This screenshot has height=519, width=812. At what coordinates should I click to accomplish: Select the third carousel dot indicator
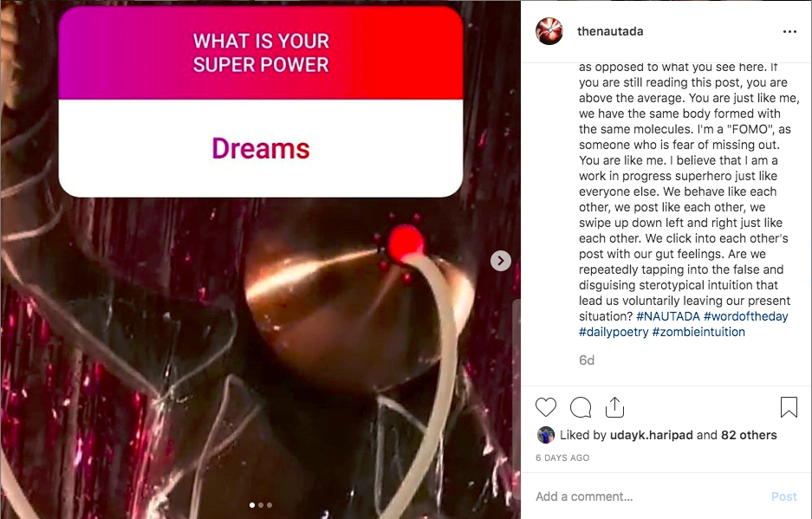270,505
